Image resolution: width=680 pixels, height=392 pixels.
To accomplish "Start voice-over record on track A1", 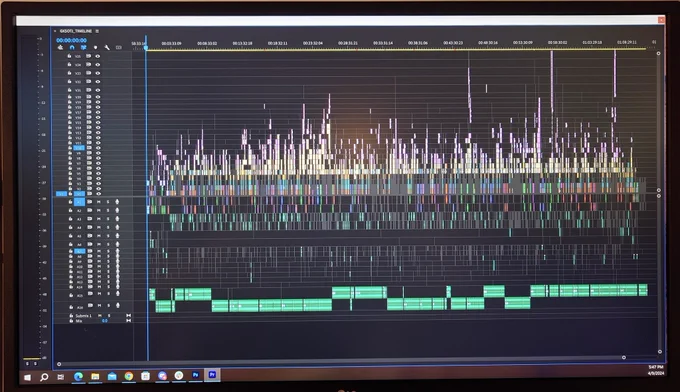I will [x=117, y=202].
